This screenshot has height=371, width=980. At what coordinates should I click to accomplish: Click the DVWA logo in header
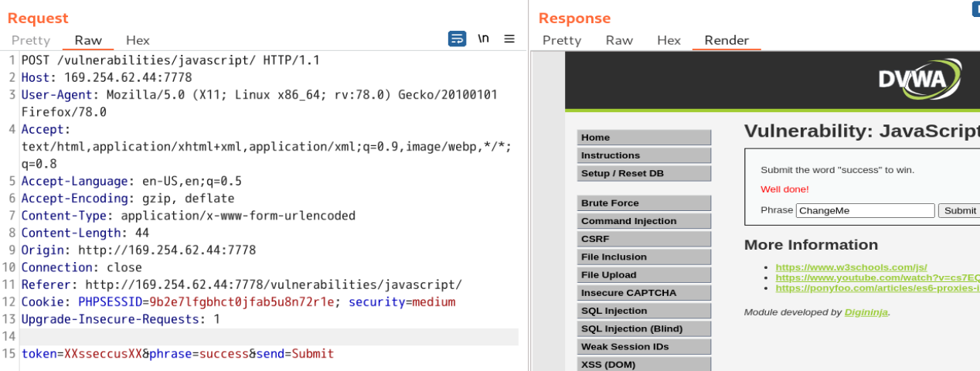(x=919, y=80)
